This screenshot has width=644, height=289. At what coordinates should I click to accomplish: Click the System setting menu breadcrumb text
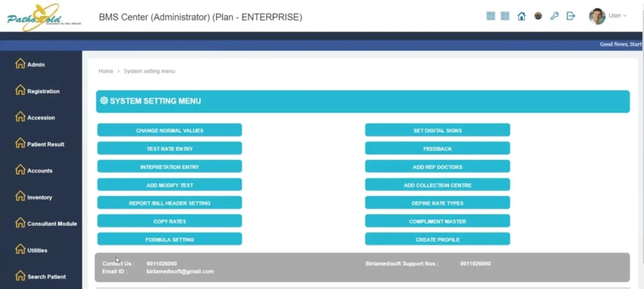coord(149,71)
